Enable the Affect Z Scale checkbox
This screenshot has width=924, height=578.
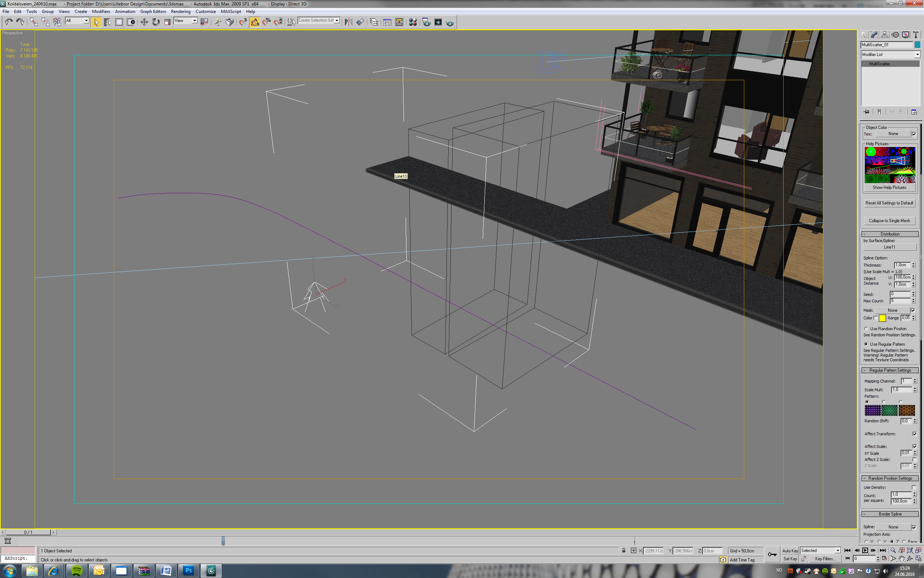click(915, 459)
